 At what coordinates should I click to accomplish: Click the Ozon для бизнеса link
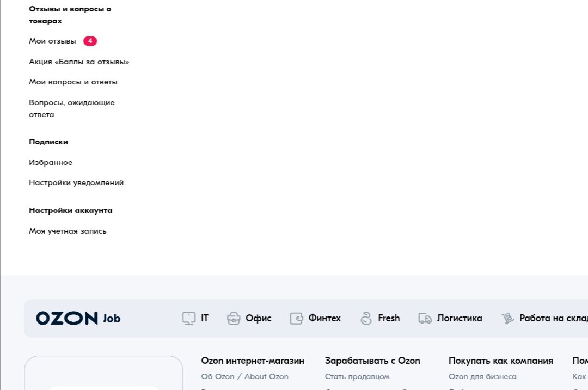pyautogui.click(x=482, y=376)
